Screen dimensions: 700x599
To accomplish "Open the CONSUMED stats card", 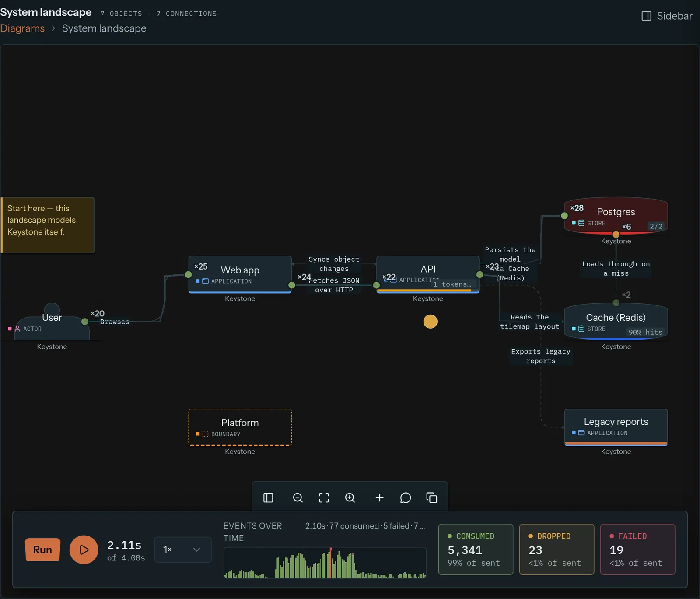I will [x=476, y=550].
